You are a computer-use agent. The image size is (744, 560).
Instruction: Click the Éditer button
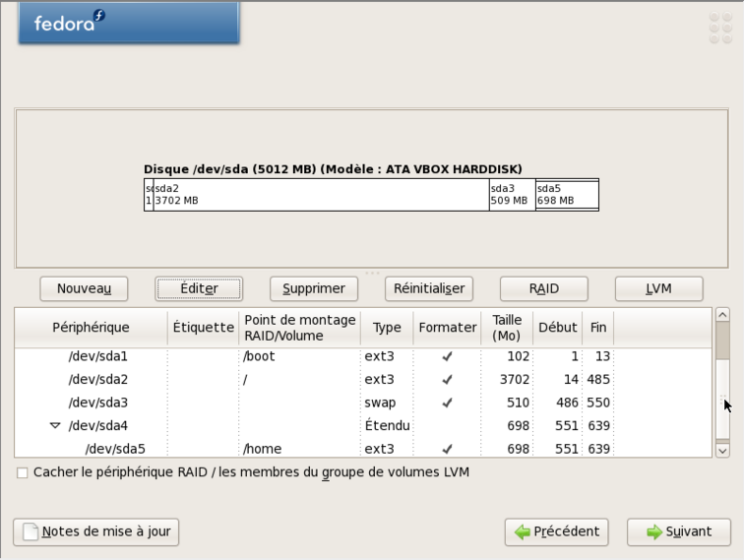(199, 288)
